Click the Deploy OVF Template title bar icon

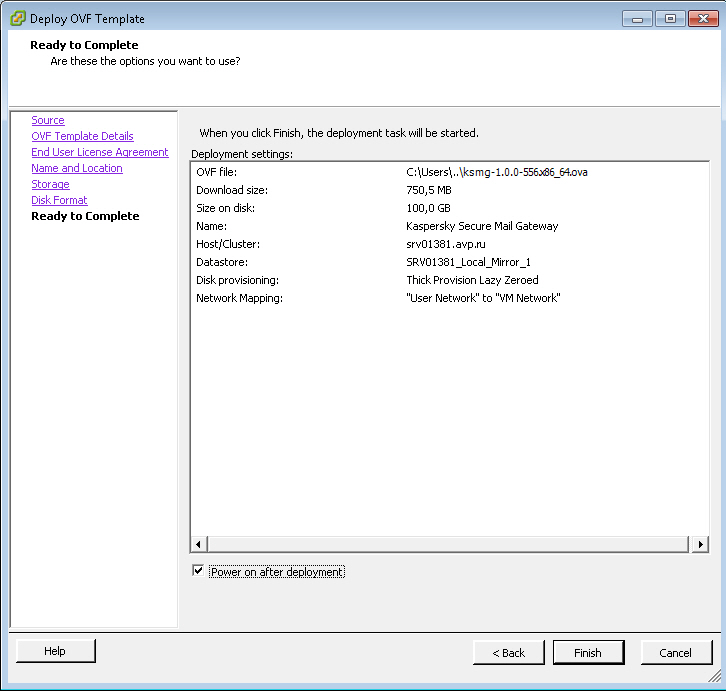17,18
